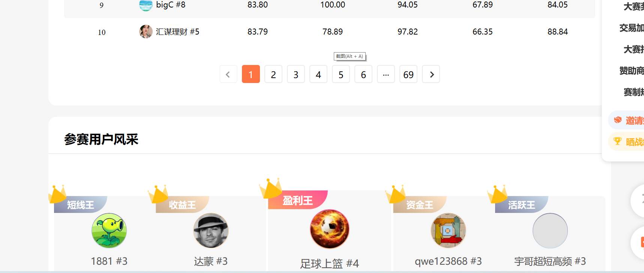This screenshot has width=644, height=273.
Task: Open the qwe123868 #3 avatar
Action: click(x=448, y=231)
